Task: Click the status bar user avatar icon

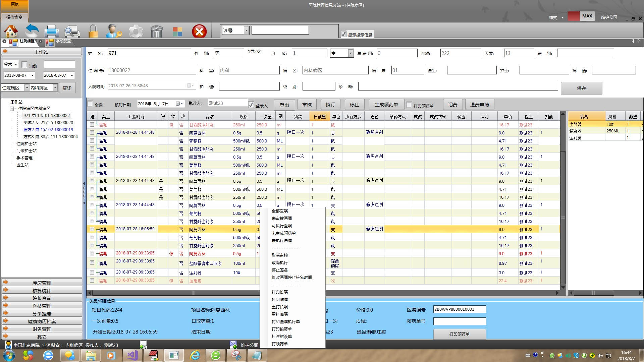Action: point(8,345)
